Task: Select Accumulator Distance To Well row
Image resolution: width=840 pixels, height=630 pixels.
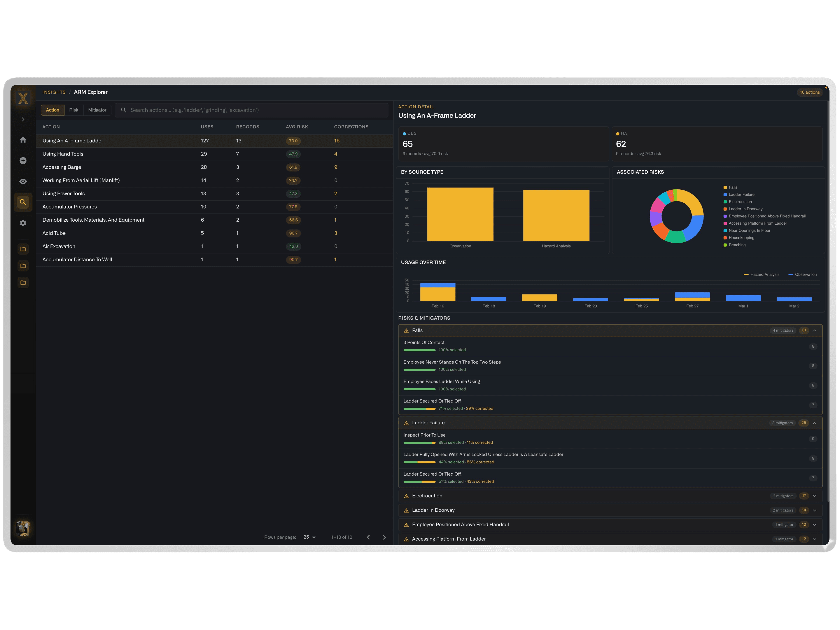Action: coord(215,260)
